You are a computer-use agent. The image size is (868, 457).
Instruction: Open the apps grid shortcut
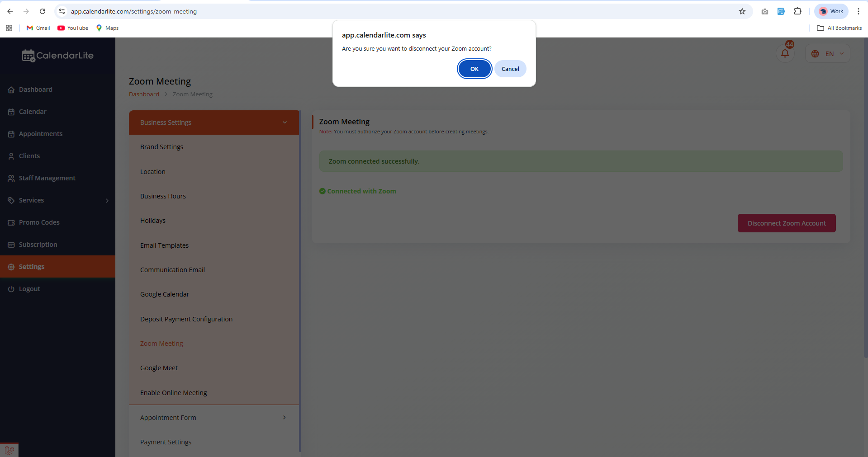(x=9, y=28)
